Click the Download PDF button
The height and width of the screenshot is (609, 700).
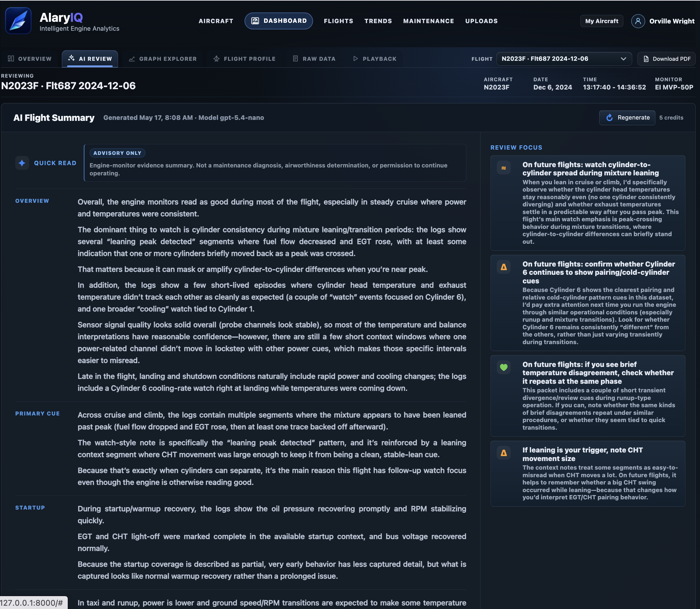coord(666,59)
